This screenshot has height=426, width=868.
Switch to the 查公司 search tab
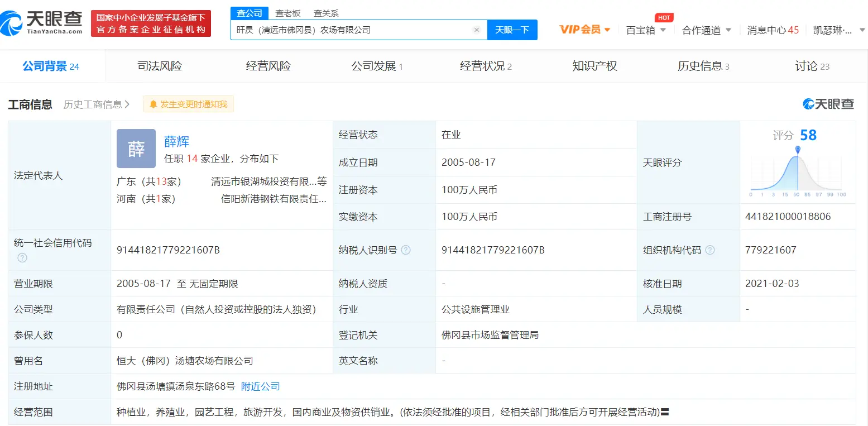(x=250, y=13)
